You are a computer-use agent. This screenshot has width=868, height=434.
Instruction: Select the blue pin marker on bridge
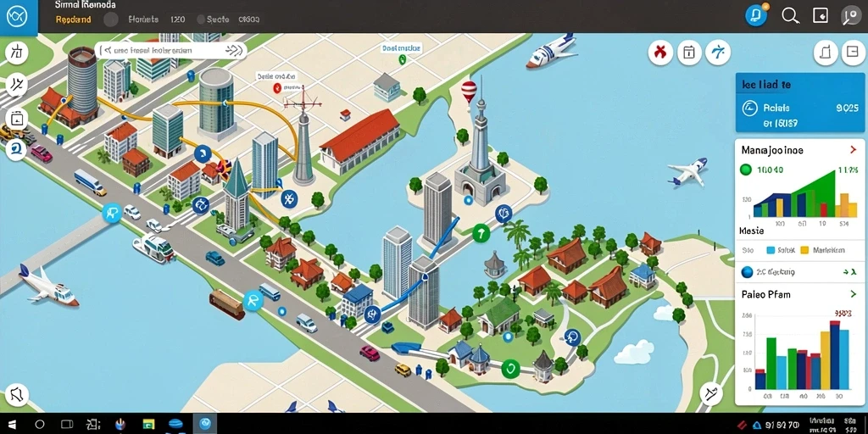pos(113,213)
